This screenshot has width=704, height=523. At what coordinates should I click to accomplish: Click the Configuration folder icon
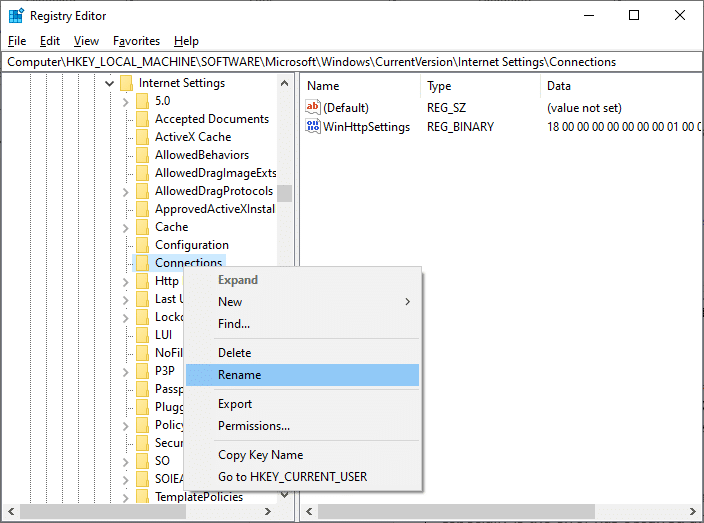pyautogui.click(x=142, y=245)
